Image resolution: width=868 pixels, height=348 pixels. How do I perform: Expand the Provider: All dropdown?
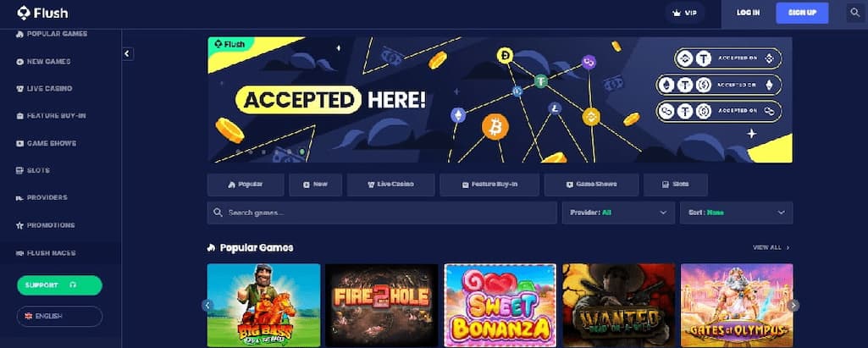618,213
